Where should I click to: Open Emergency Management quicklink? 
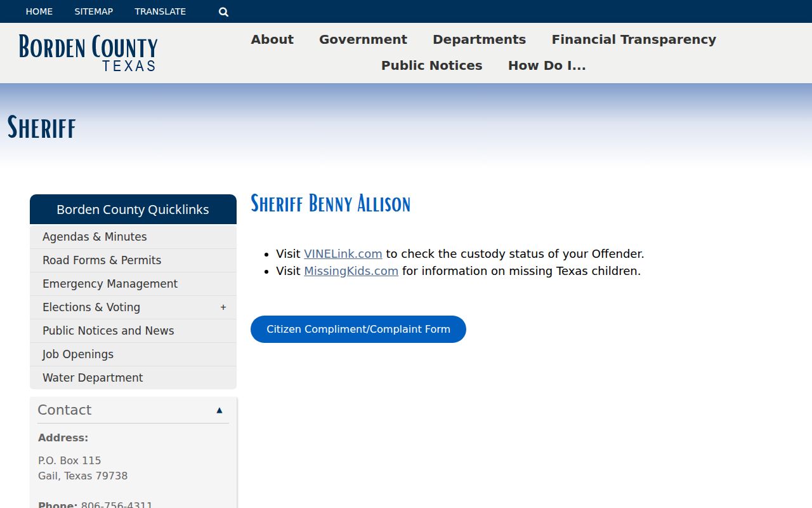coord(133,284)
